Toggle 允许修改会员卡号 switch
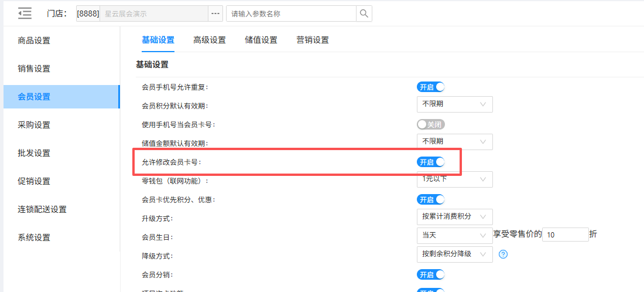The image size is (644, 292). pyautogui.click(x=431, y=162)
